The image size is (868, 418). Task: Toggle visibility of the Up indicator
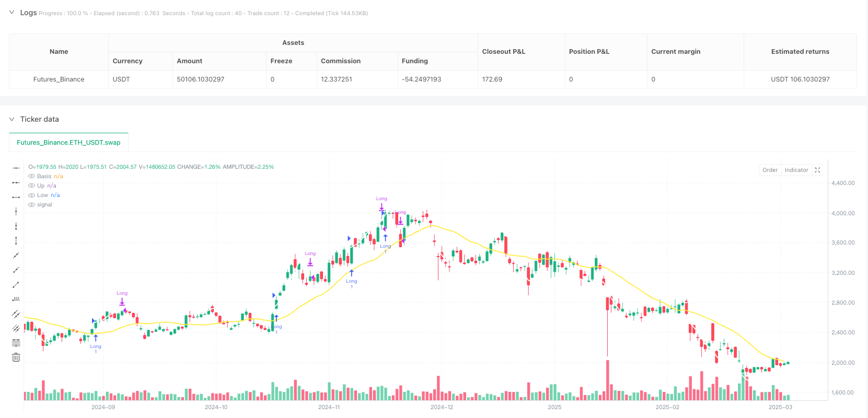(x=31, y=186)
